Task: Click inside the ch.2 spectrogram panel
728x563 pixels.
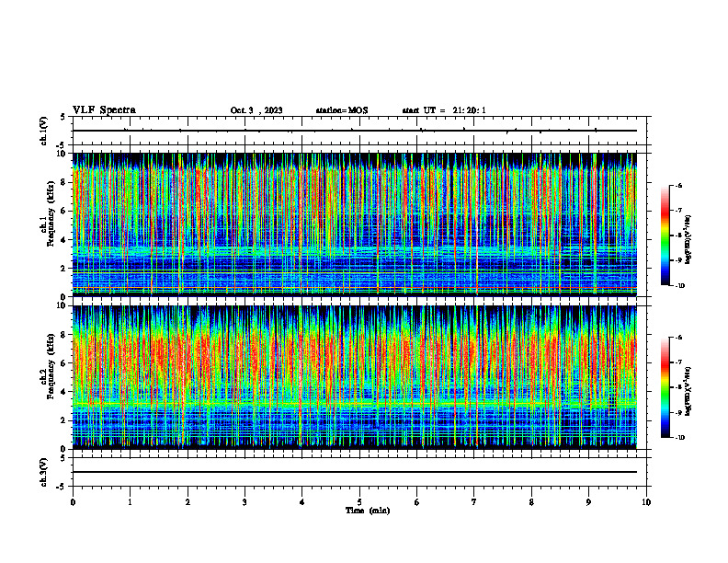Action: (355, 377)
